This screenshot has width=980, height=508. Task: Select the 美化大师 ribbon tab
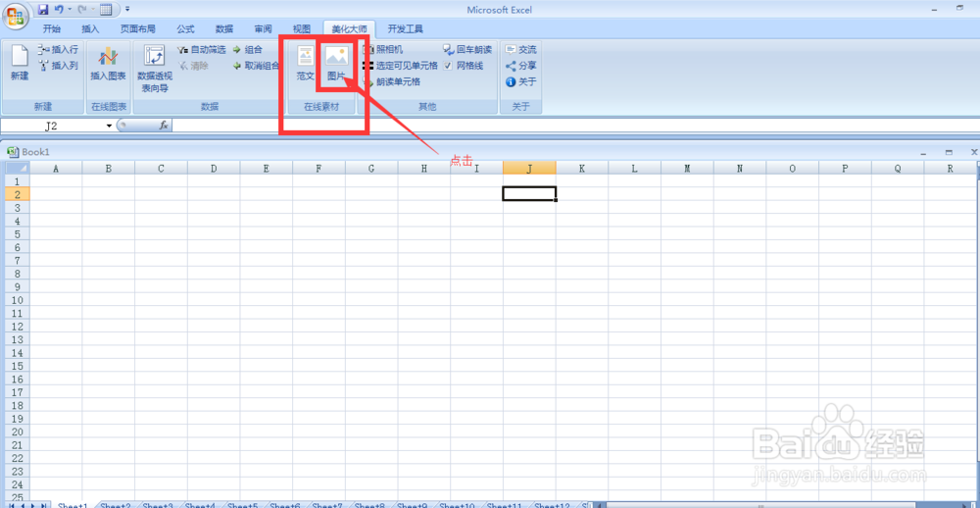pos(350,28)
